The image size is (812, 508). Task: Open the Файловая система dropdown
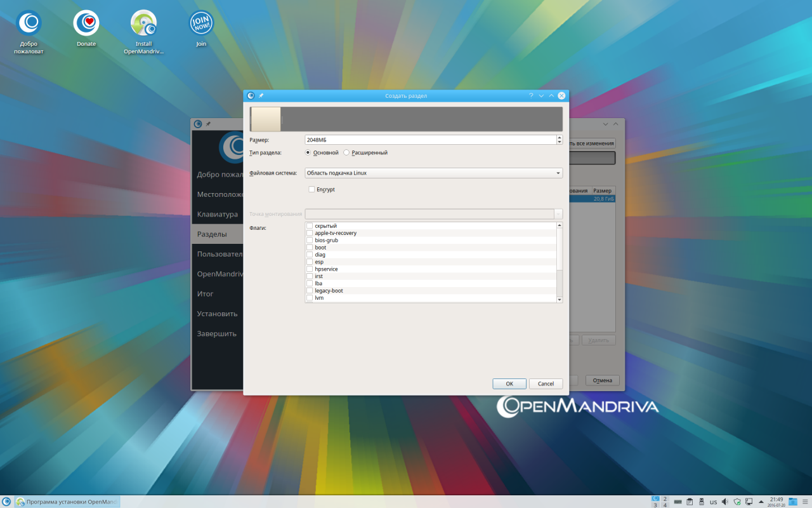[x=433, y=173]
